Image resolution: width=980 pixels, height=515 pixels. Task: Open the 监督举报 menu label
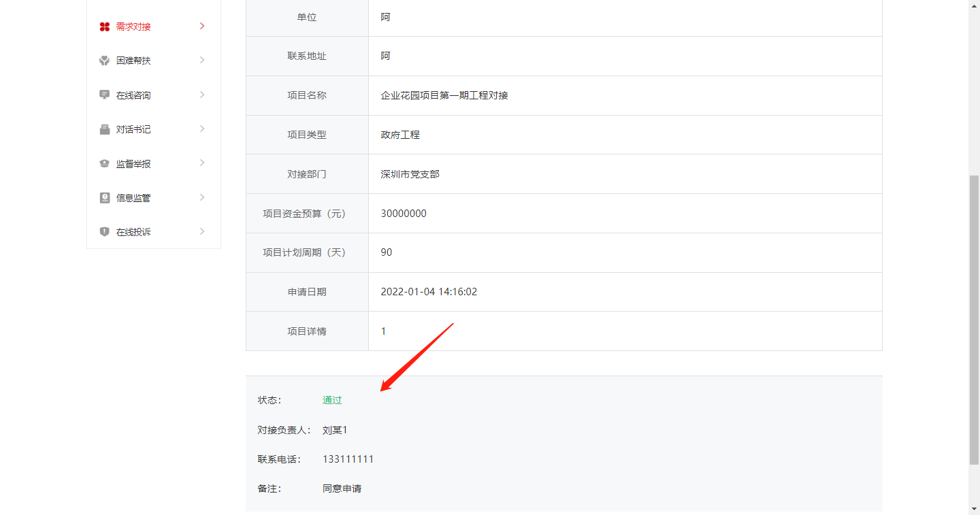pyautogui.click(x=133, y=164)
